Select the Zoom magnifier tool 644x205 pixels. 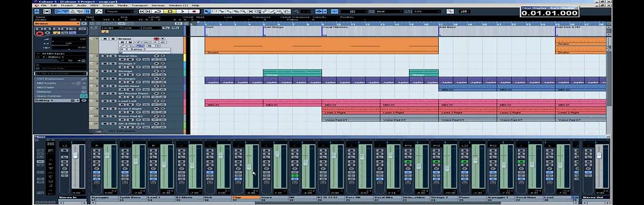(x=243, y=11)
